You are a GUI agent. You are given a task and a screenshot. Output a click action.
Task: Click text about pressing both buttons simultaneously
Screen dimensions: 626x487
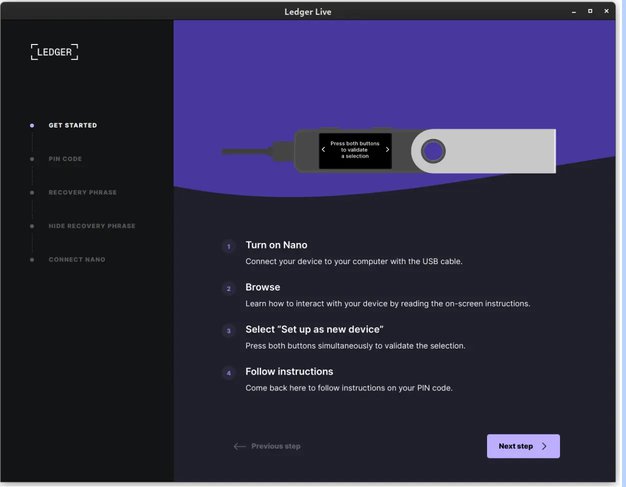coord(355,346)
